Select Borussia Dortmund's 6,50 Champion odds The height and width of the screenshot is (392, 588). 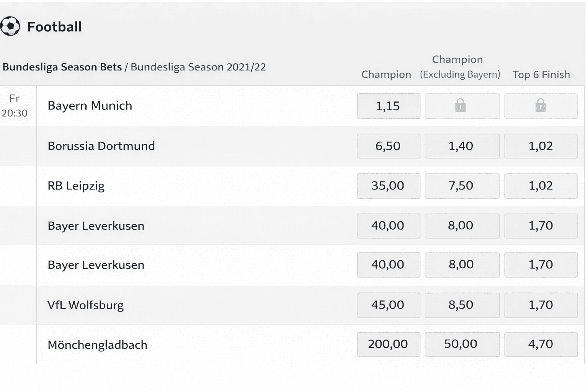pos(388,146)
